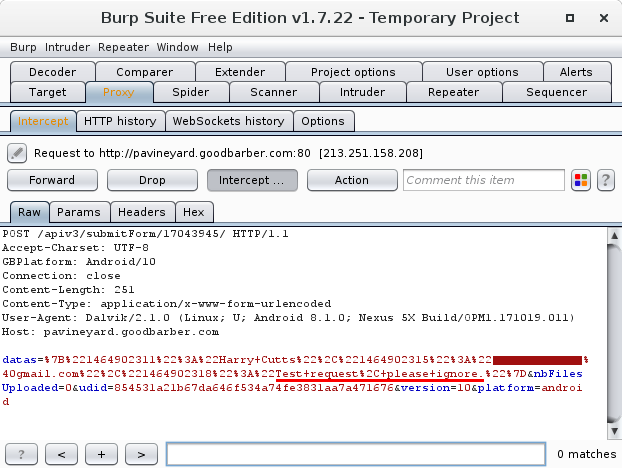Image resolution: width=622 pixels, height=468 pixels.
Task: Click the Connection: close header line
Action: [x=61, y=276]
